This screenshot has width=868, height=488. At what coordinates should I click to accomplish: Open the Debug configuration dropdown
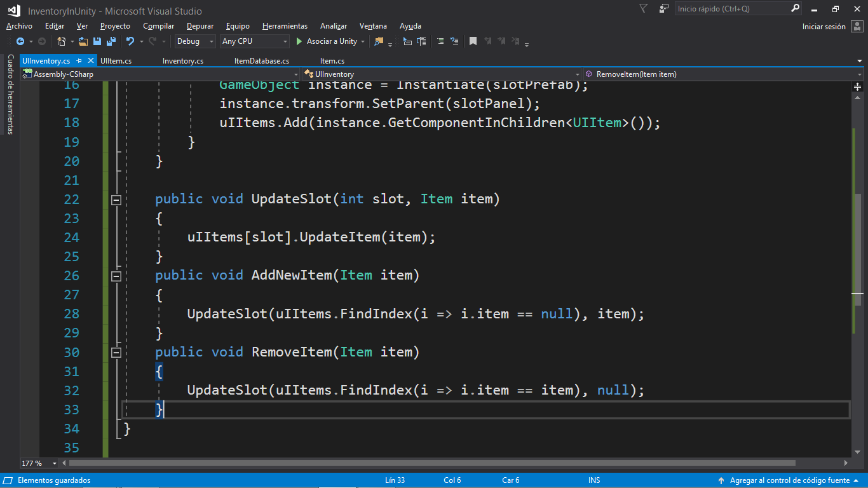(195, 41)
